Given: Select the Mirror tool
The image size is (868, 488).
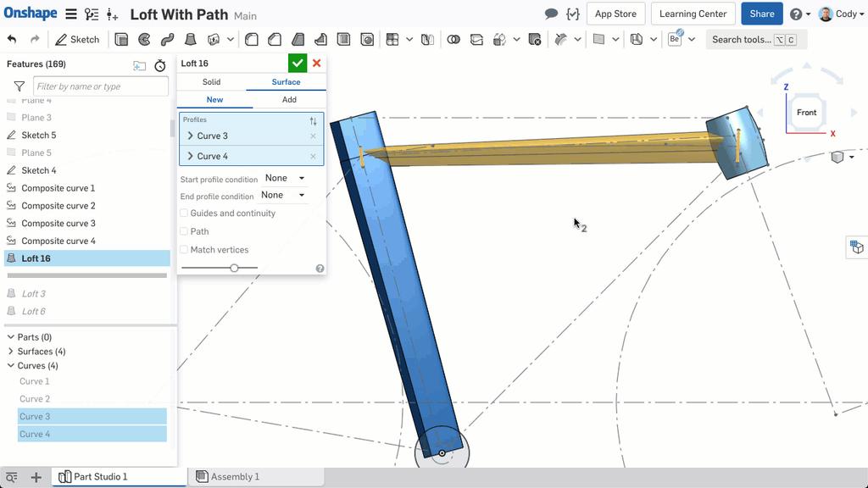Looking at the screenshot, I should click(x=428, y=39).
